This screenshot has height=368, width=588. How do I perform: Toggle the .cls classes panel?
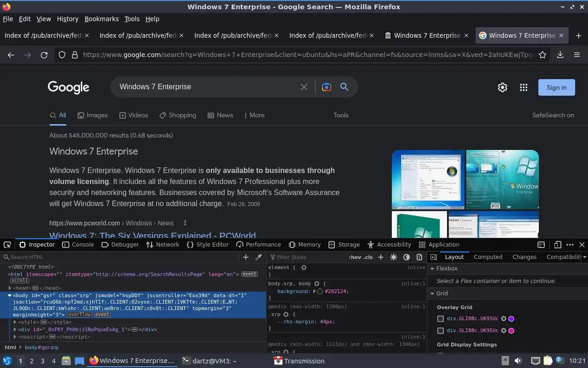(x=368, y=257)
